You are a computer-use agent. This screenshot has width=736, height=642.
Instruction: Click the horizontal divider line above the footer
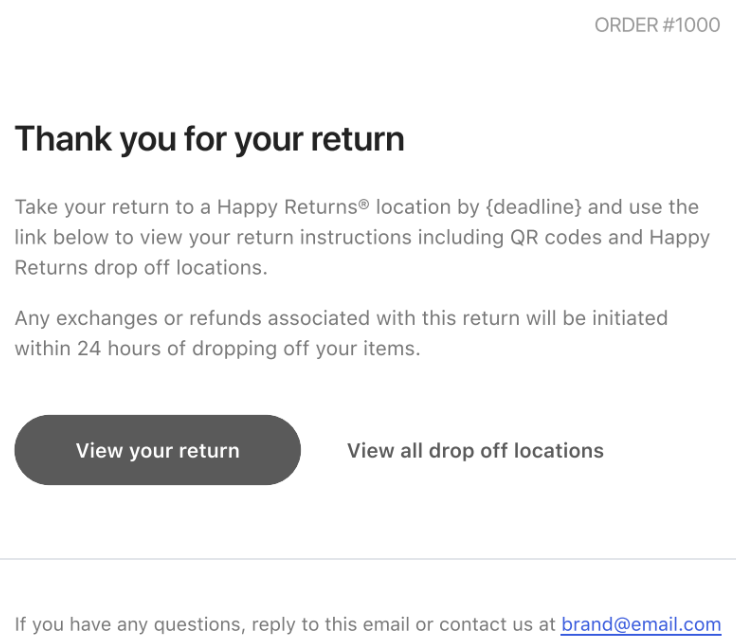[368, 558]
